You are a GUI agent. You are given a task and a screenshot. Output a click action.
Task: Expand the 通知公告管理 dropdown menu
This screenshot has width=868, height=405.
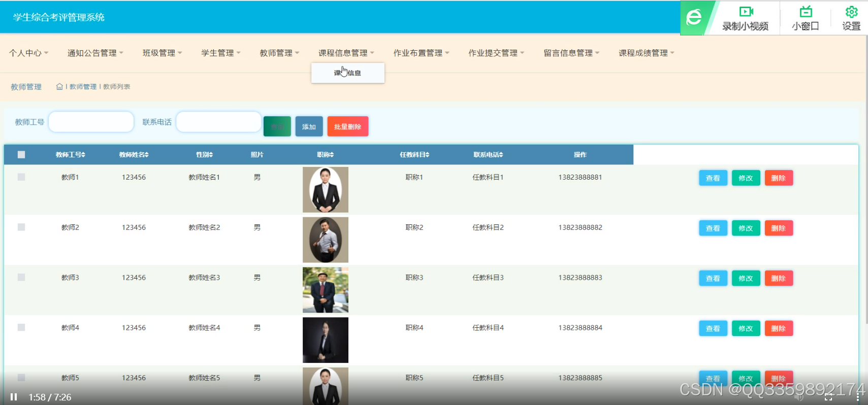pos(95,53)
